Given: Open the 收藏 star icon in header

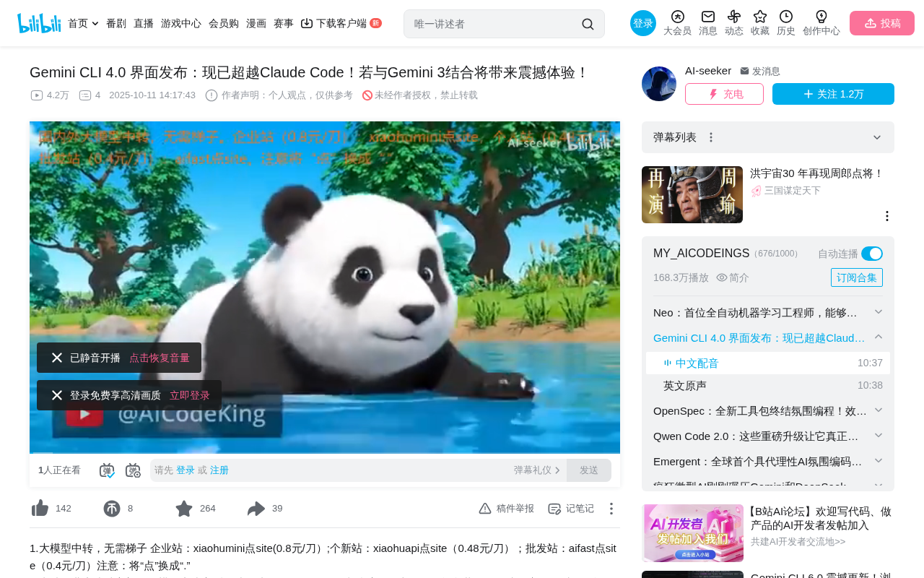Looking at the screenshot, I should click(x=760, y=17).
